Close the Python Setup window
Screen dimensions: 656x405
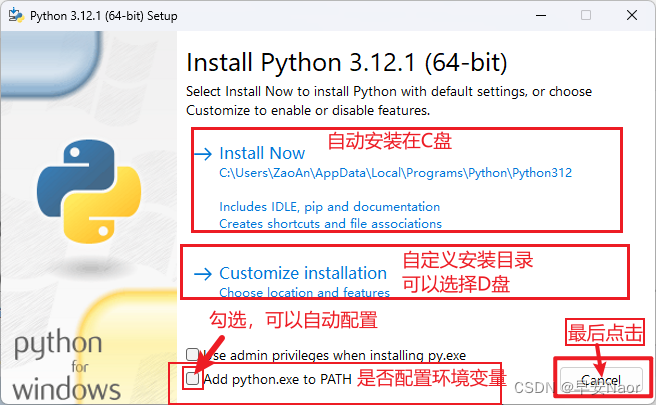[632, 15]
